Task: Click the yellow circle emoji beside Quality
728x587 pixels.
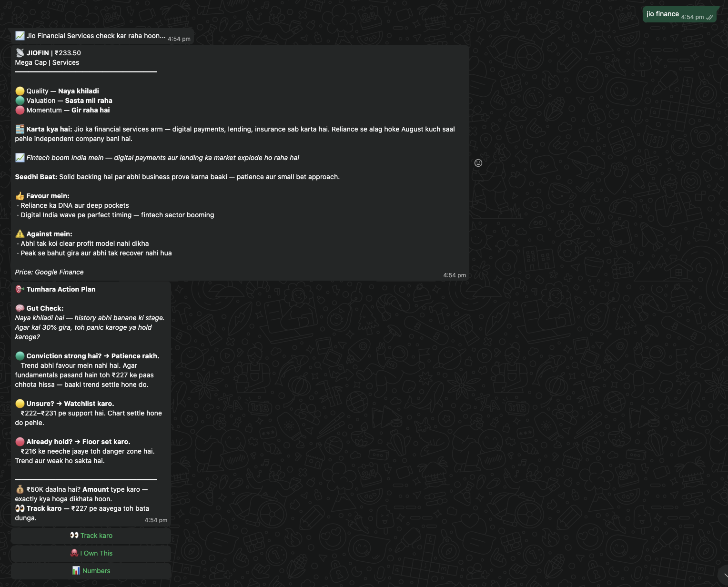Action: click(20, 91)
